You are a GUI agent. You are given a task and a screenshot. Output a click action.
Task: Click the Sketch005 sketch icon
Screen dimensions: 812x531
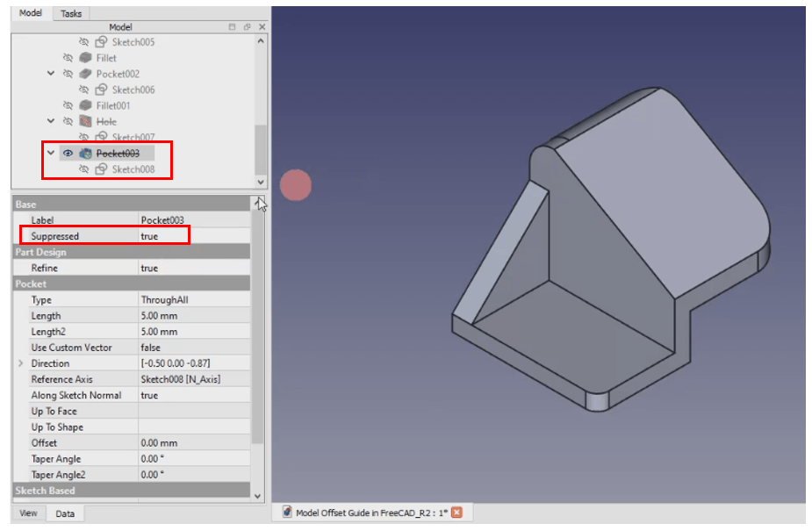102,42
